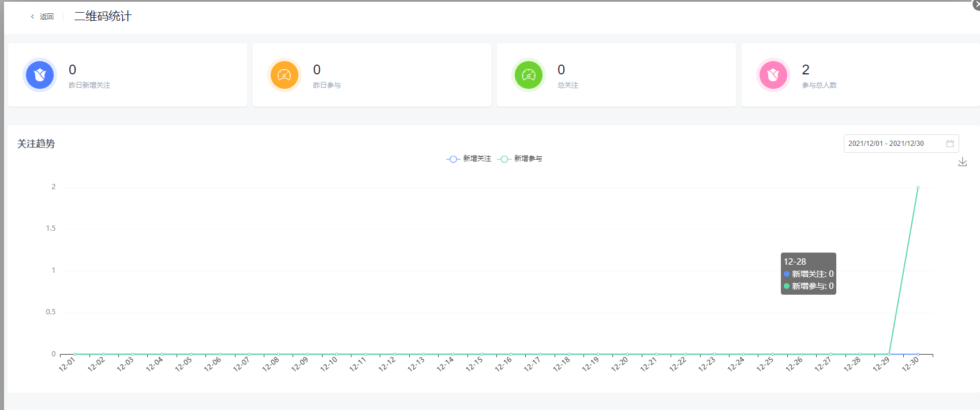Toggle the 新增参与 series in legend

click(520, 159)
